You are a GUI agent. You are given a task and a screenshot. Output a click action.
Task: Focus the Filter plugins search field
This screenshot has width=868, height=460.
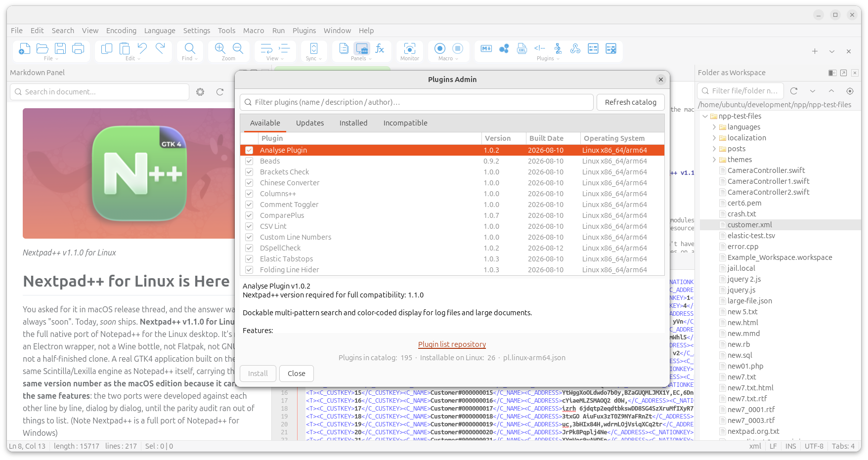(x=417, y=102)
